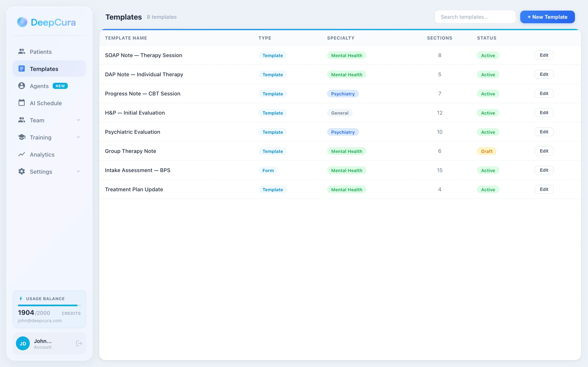Focus the Search templates input field
The width and height of the screenshot is (588, 367).
tap(475, 17)
